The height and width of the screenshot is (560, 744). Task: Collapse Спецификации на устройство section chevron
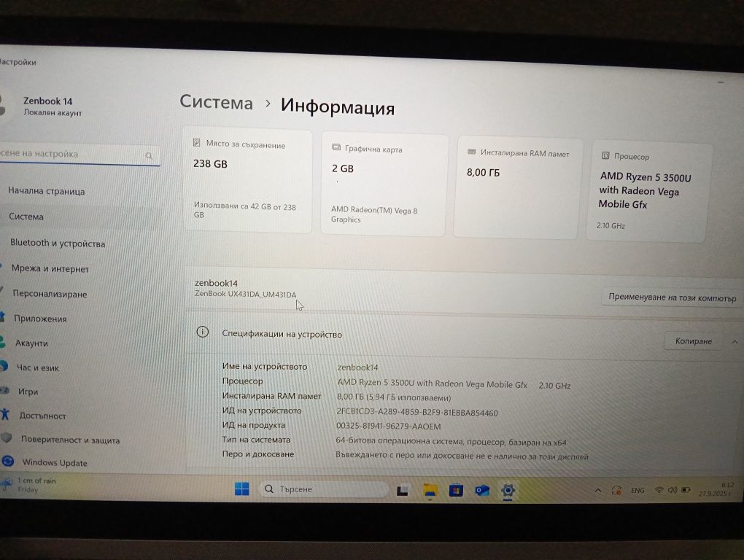734,341
